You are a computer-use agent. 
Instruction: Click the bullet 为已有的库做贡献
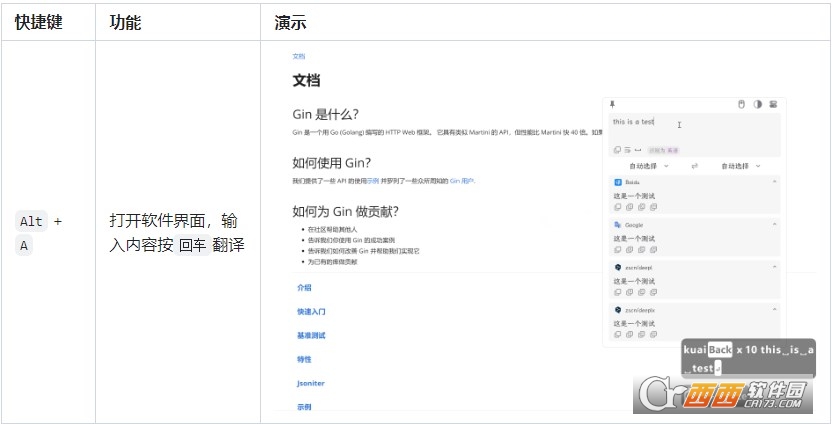333,261
